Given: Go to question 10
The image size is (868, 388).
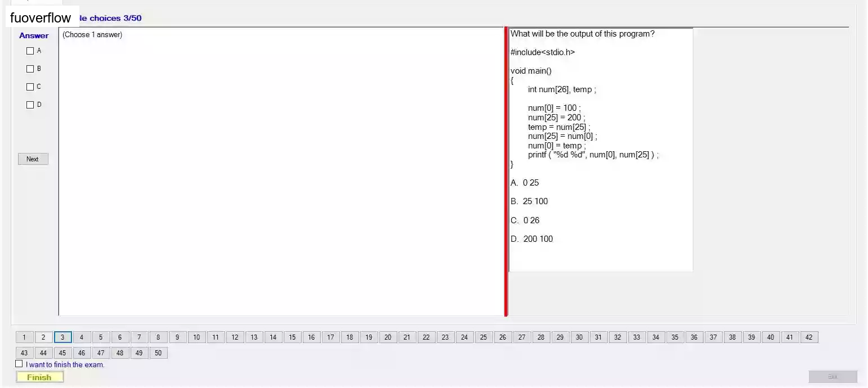Looking at the screenshot, I should [196, 337].
